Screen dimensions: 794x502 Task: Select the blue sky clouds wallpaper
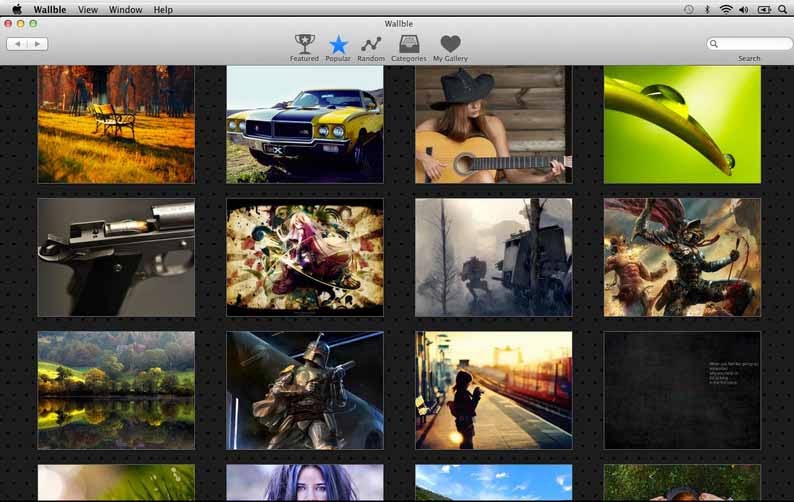point(494,483)
